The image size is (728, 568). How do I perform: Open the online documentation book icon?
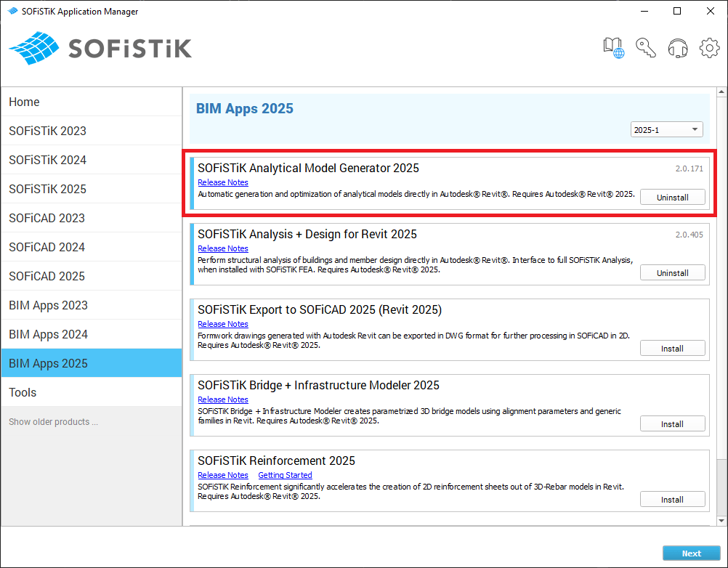(x=613, y=48)
